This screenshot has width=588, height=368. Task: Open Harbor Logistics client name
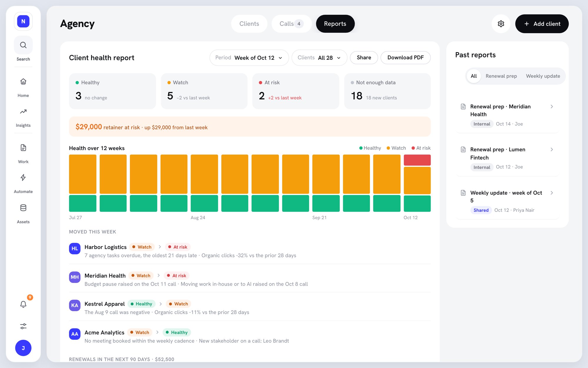106,247
